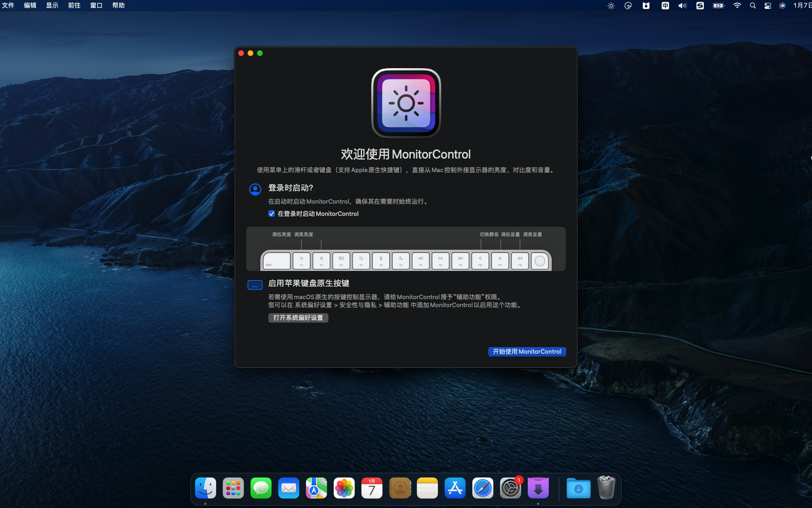
Task: Open the Wi-Fi menu
Action: click(737, 6)
